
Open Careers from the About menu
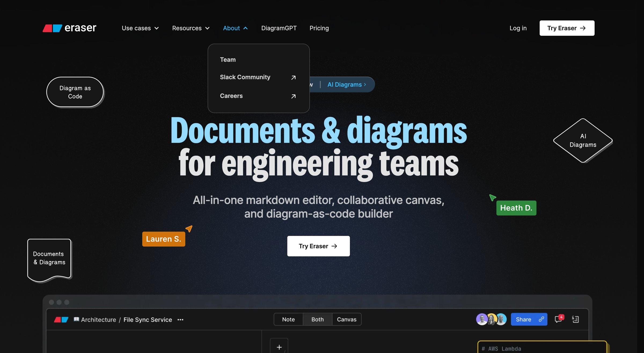pos(258,96)
